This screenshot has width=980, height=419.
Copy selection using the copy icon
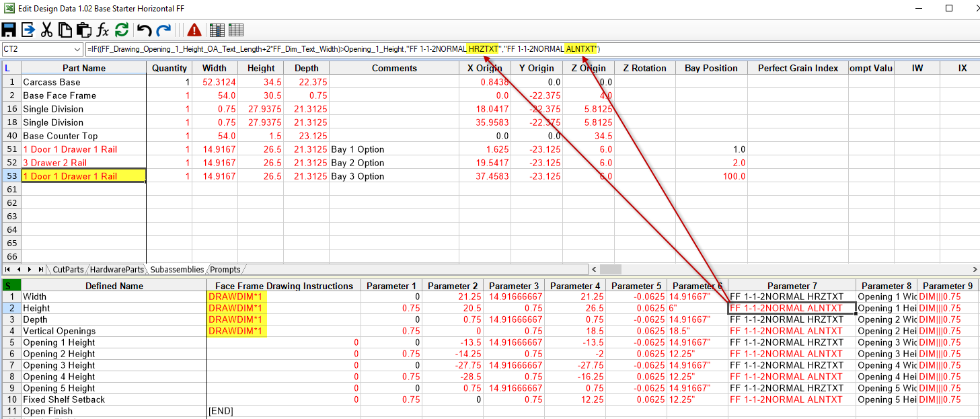[65, 30]
